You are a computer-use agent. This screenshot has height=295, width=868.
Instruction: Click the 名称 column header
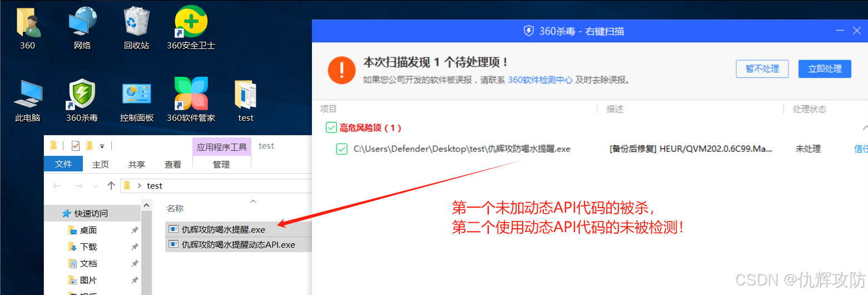(175, 208)
